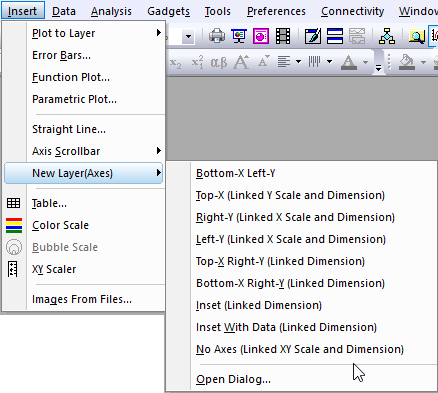Choose Inset With Data (Linked Dimension)

(286, 327)
